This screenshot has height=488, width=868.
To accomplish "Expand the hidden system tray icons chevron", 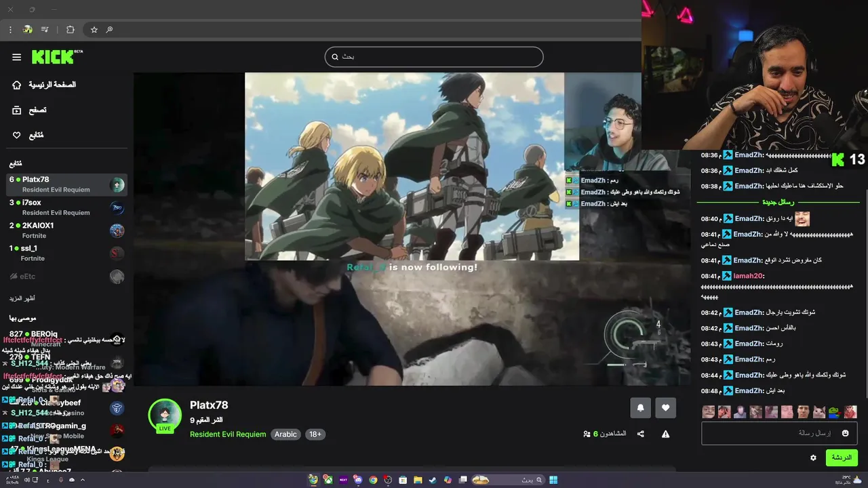I will (83, 480).
